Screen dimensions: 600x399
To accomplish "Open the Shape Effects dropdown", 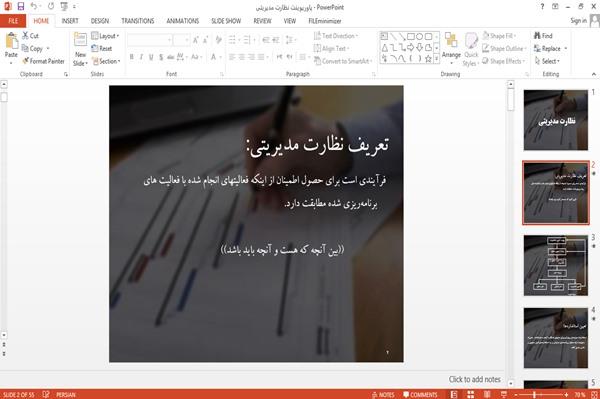I will (x=504, y=61).
